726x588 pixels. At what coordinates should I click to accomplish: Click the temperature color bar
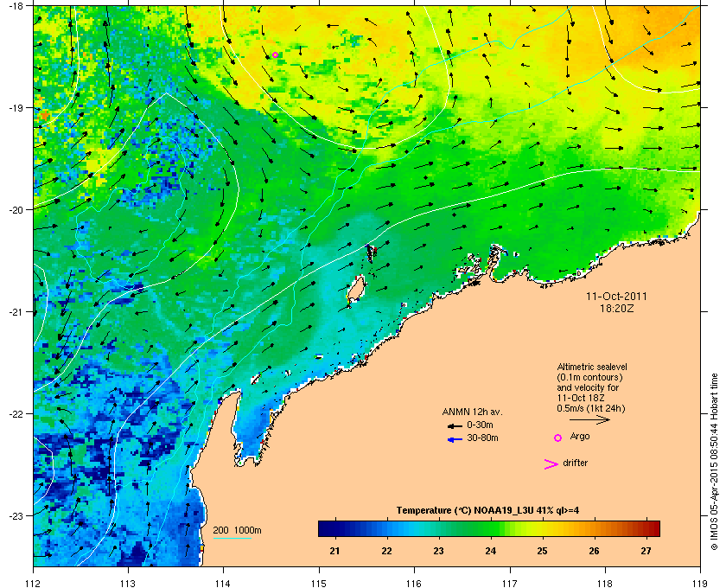[489, 528]
